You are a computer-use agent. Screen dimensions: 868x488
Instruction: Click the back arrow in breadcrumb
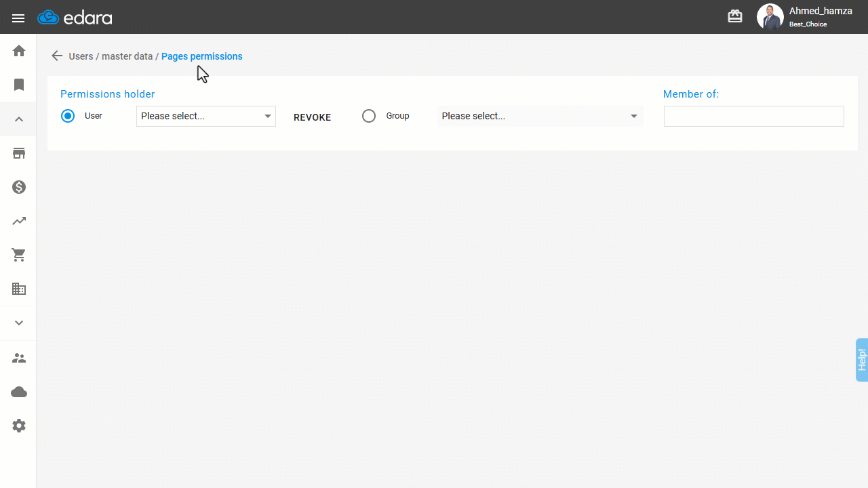click(x=57, y=56)
